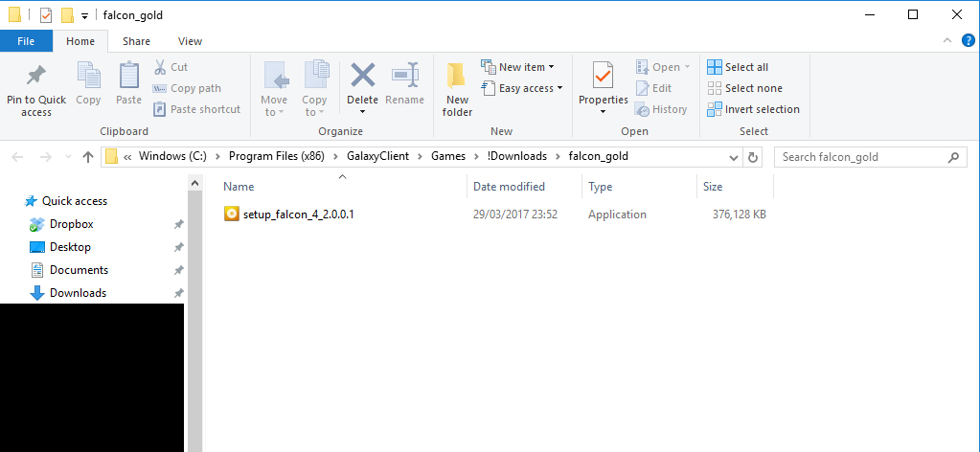Click the Copy ribbon icon
Screen dimensions: 980x452
(88, 76)
